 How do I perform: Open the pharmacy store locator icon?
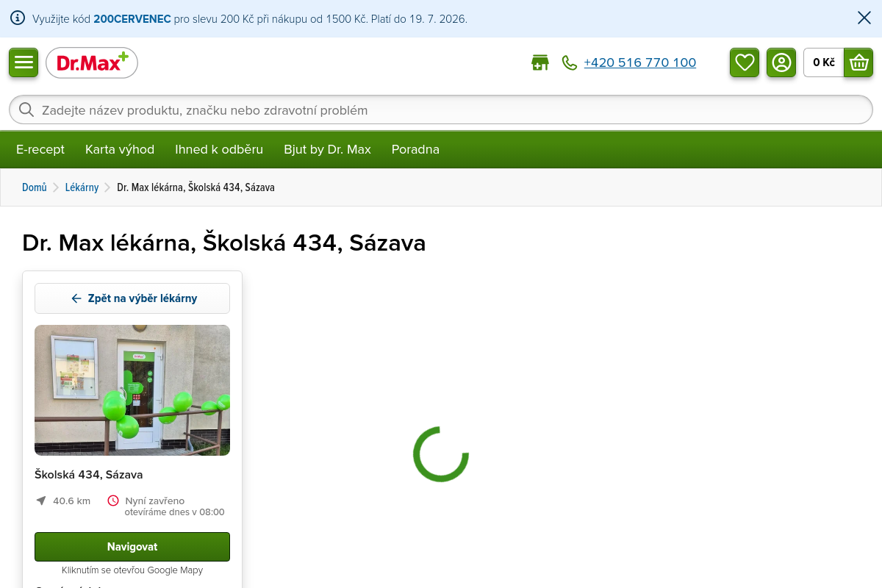tap(540, 62)
